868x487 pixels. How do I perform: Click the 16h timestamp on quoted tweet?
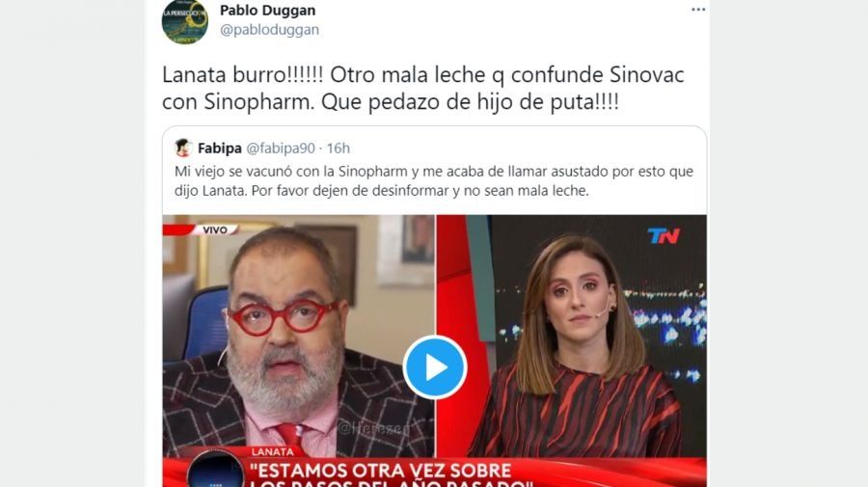click(339, 149)
